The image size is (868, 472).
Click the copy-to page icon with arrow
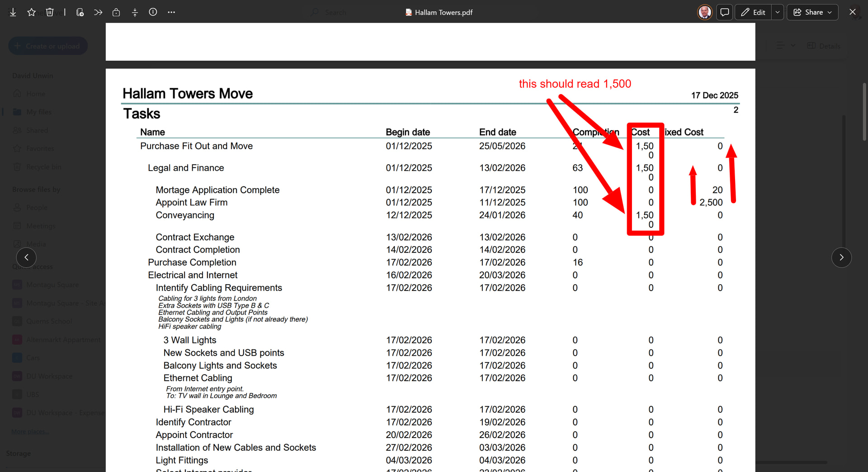(x=80, y=12)
